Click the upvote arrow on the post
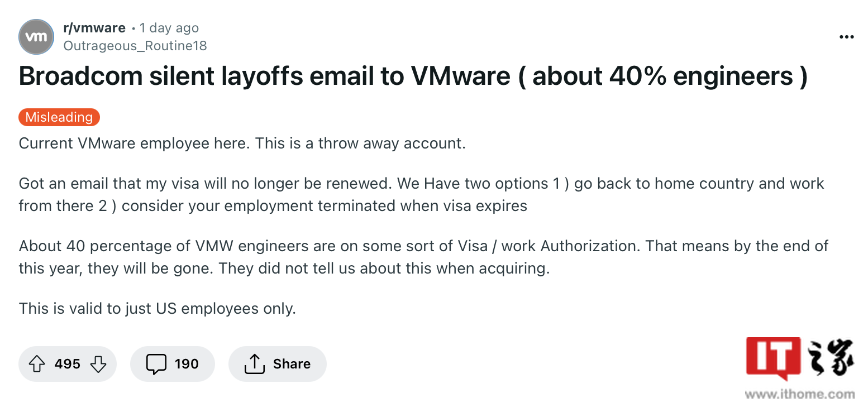868x412 pixels. (x=37, y=364)
